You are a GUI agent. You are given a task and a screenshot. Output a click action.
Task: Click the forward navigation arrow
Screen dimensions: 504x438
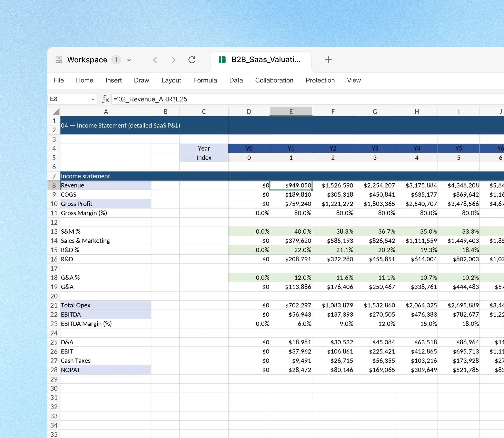coord(173,60)
